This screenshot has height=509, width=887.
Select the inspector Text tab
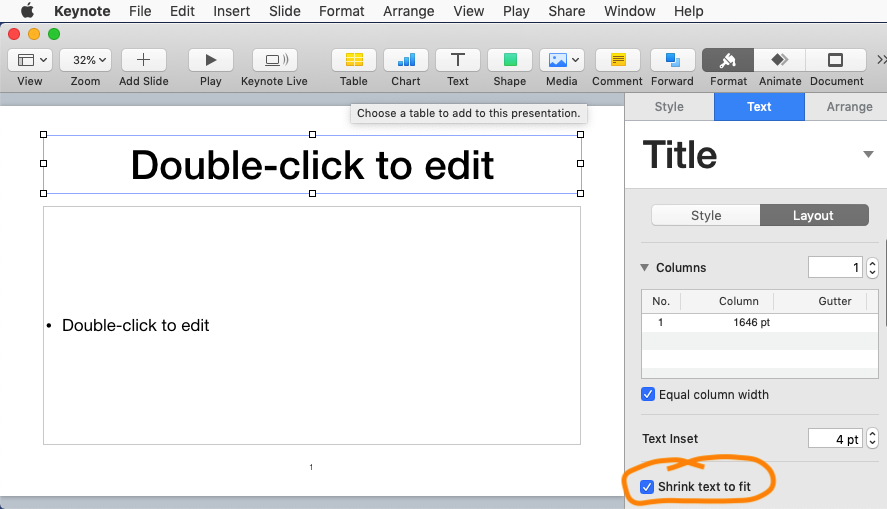coord(759,107)
